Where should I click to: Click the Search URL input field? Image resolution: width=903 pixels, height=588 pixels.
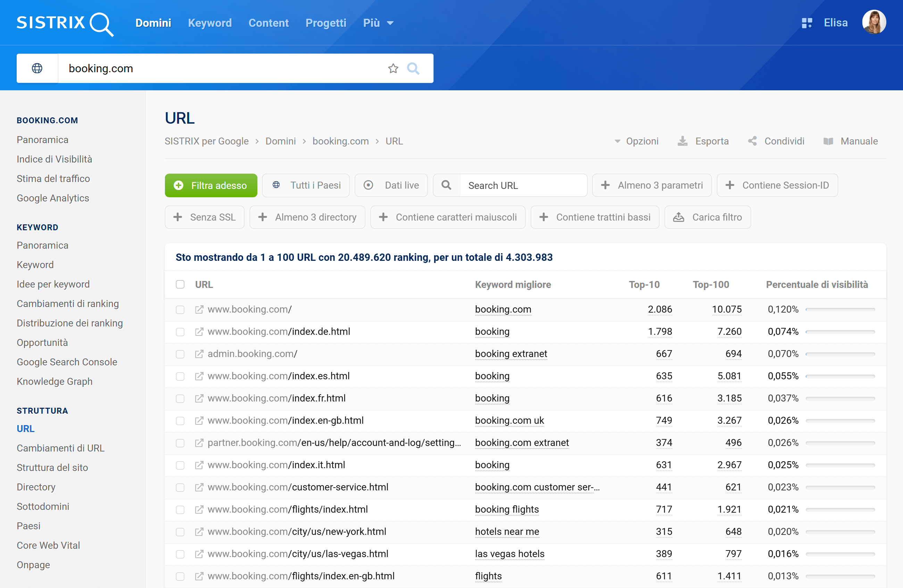523,185
